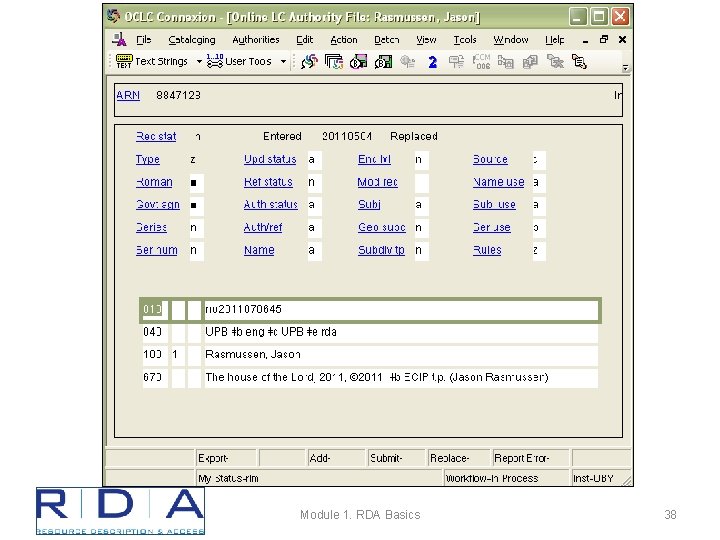Click the empty Mod rec value box
The image size is (720, 540).
[421, 182]
